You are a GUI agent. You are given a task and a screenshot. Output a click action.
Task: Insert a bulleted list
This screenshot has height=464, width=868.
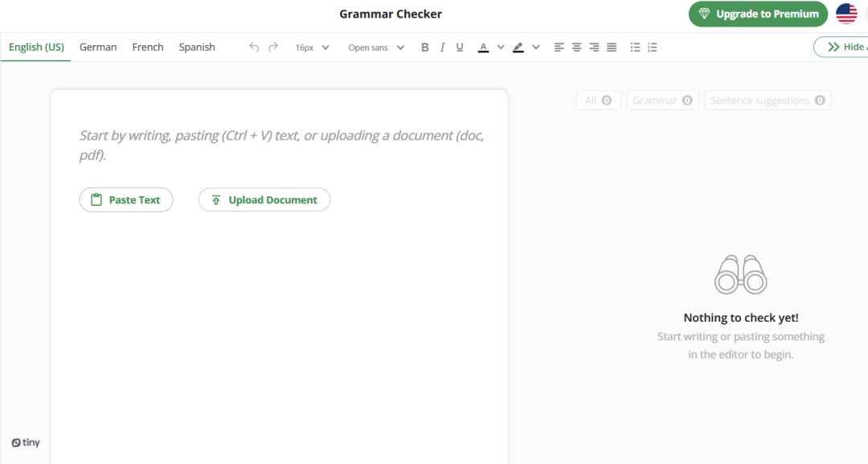[635, 47]
